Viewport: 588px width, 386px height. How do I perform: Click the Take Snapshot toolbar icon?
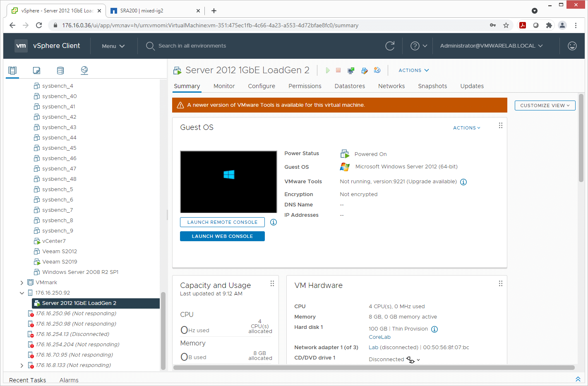(x=377, y=70)
